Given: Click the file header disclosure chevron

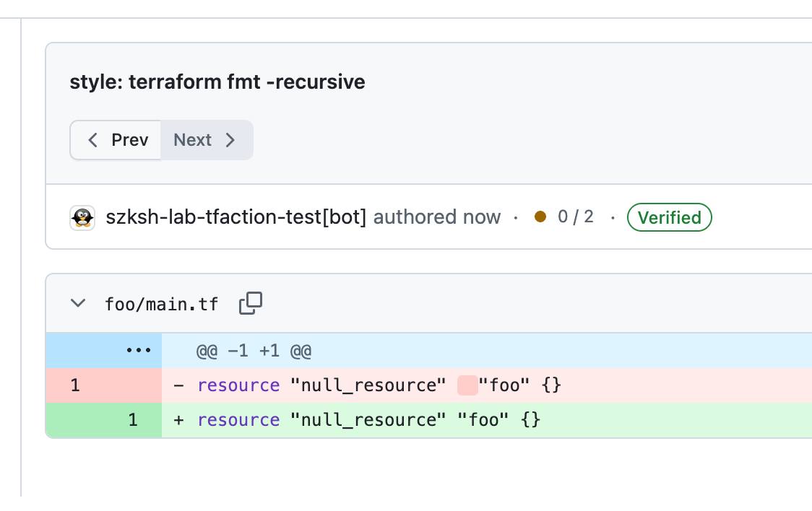Looking at the screenshot, I should click(77, 303).
